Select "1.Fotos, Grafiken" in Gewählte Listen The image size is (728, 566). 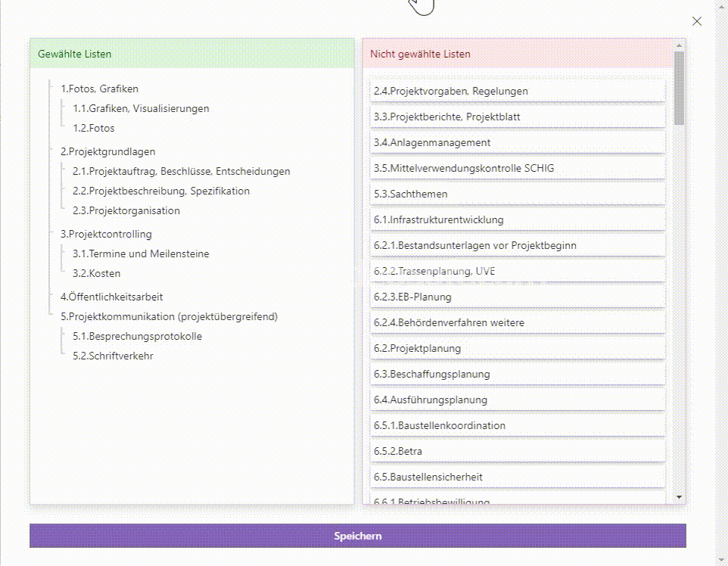(99, 89)
